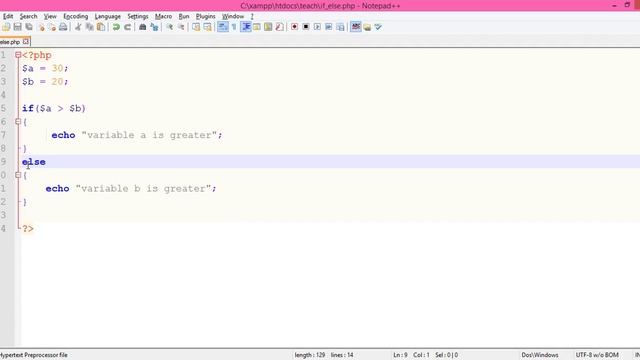Toggle the ABC spell-check plugin icon

pos(356,27)
